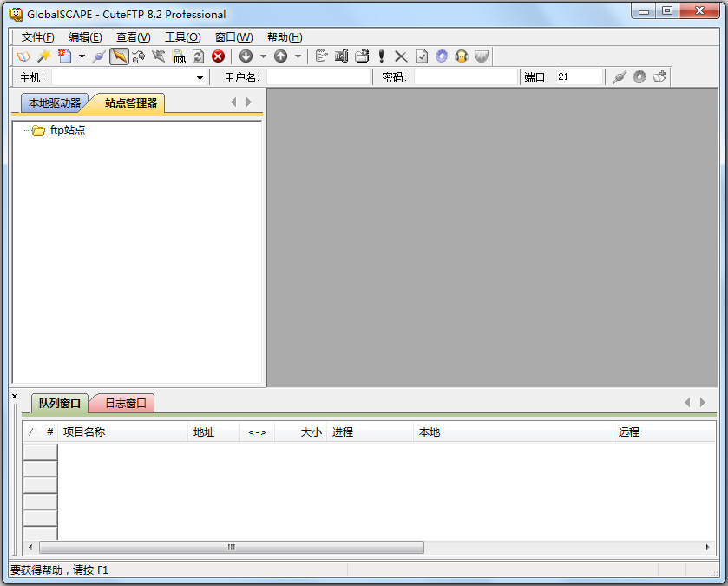728x586 pixels.
Task: Click the exclamation mark toolbar icon
Action: (x=381, y=56)
